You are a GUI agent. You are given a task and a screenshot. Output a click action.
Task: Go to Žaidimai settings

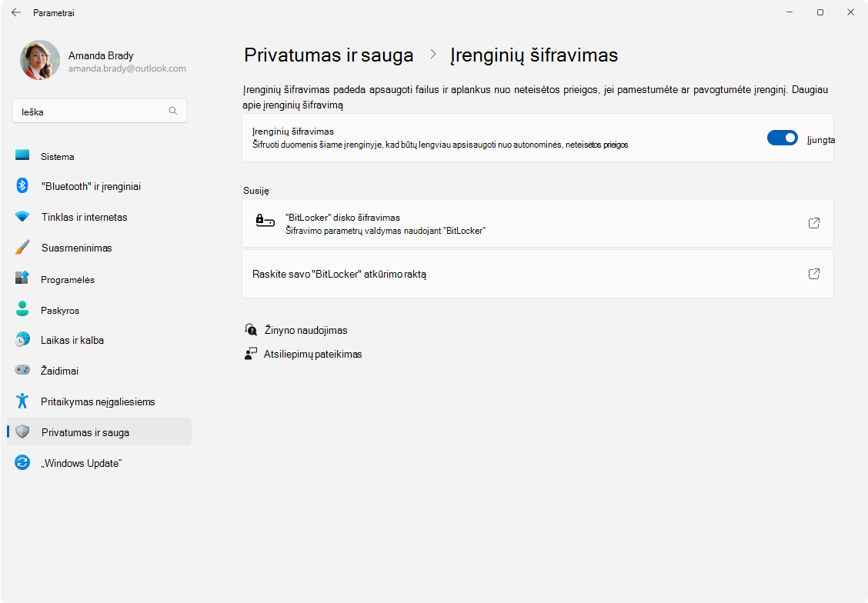click(99, 371)
